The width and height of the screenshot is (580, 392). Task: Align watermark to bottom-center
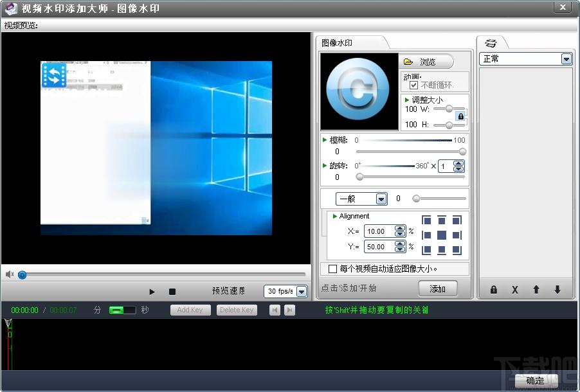click(x=442, y=250)
